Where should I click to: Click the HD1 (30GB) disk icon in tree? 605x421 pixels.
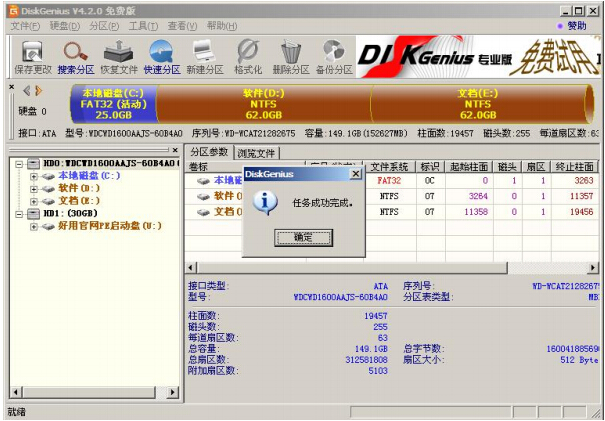point(34,213)
